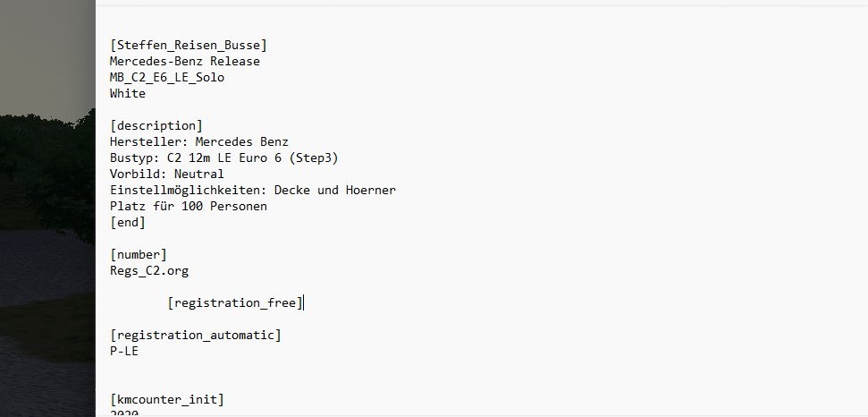The height and width of the screenshot is (417, 868).
Task: Place cursor on the 'White' line
Action: pos(128,93)
